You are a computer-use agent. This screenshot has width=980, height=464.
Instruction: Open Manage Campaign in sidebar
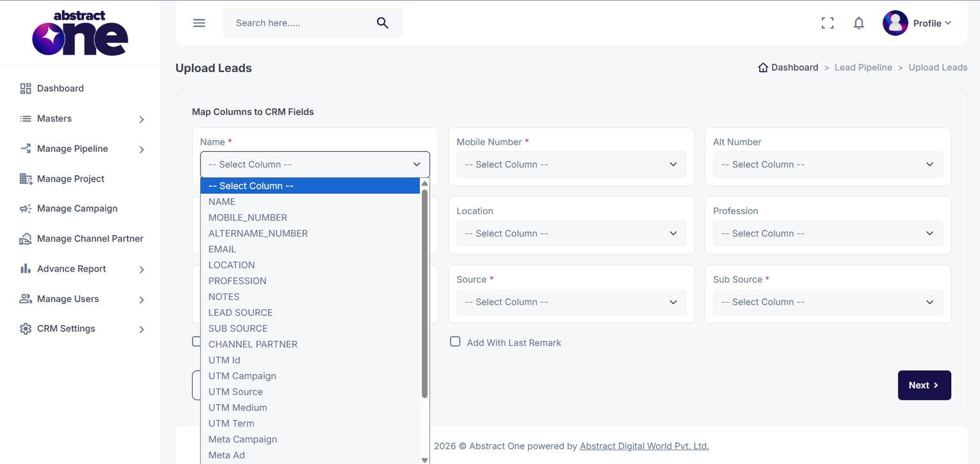77,208
